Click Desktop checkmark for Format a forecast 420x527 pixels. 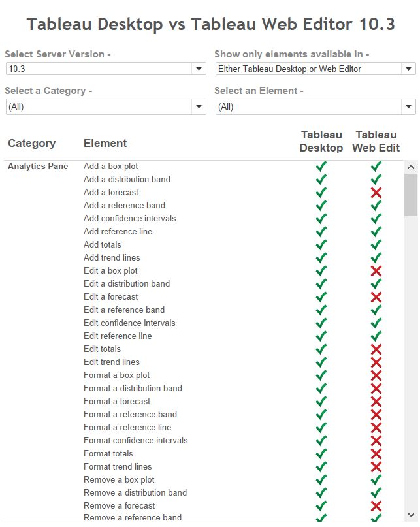click(321, 402)
